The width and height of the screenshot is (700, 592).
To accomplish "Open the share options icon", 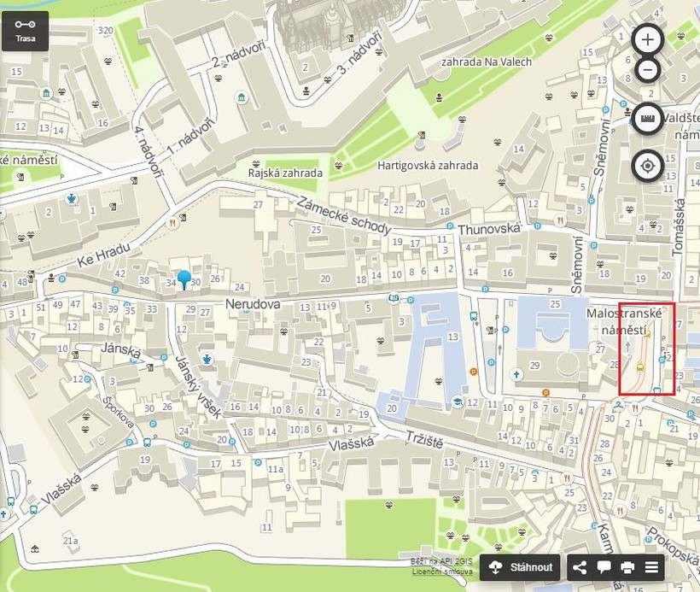I will pyautogui.click(x=580, y=567).
